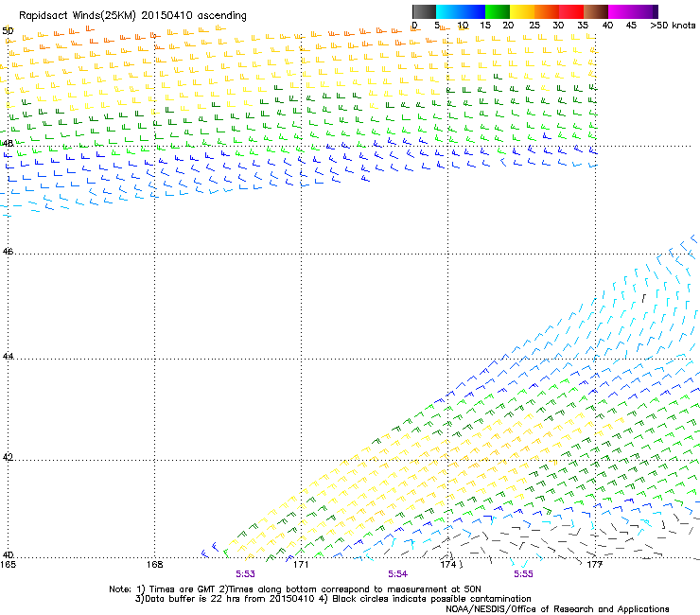
Task: Click the longitude label '165'
Action: click(x=8, y=565)
